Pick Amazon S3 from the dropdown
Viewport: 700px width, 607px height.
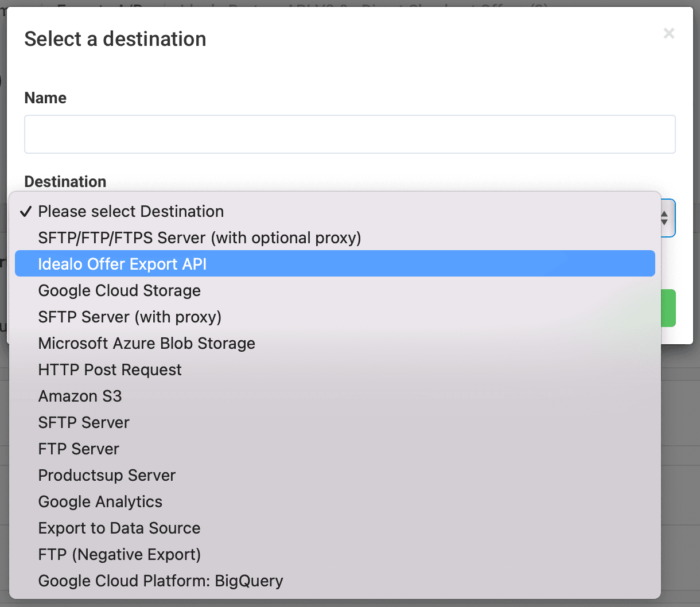80,396
